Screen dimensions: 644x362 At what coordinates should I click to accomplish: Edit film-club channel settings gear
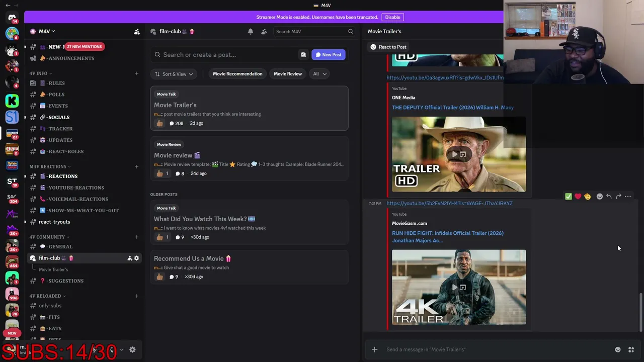(x=136, y=258)
